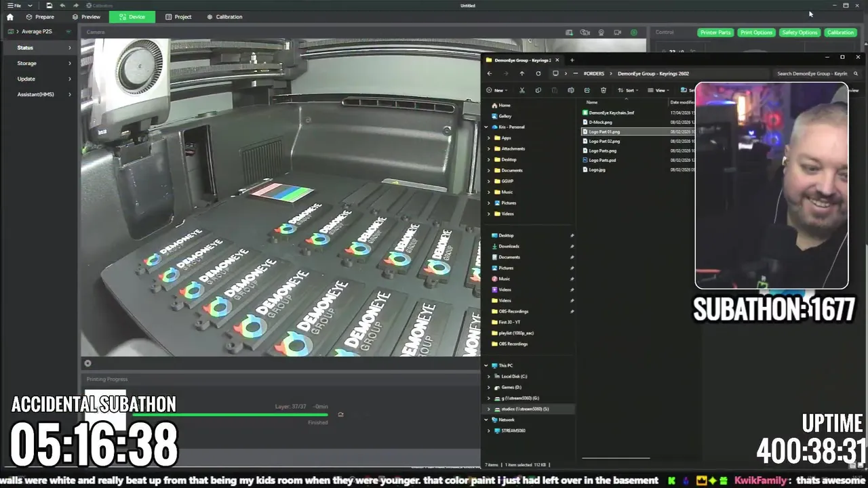Open the File menu
Screen dimensions: 868x488
click(x=14, y=5)
